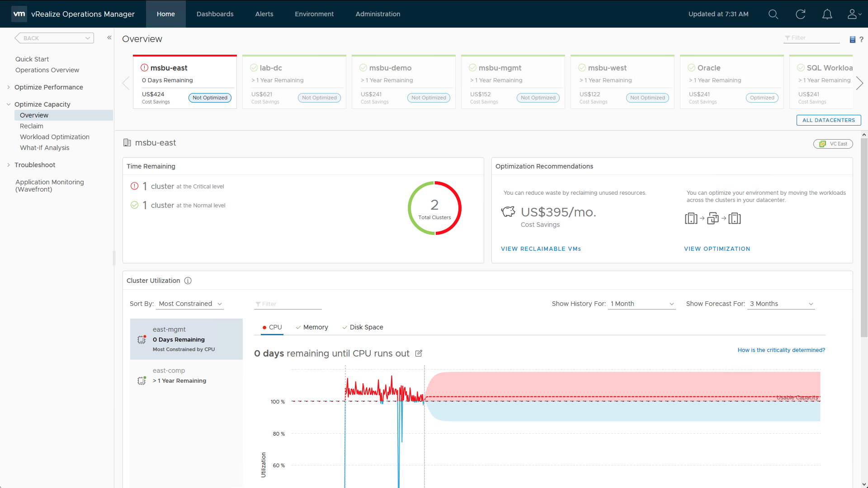This screenshot has width=868, height=488.
Task: Click the msbu-east datacenter building icon
Action: (127, 143)
